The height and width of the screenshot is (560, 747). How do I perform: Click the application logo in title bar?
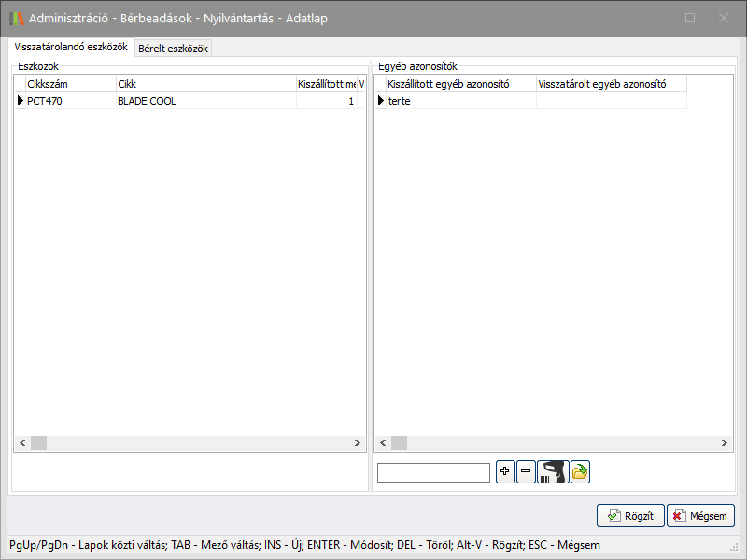pyautogui.click(x=17, y=18)
